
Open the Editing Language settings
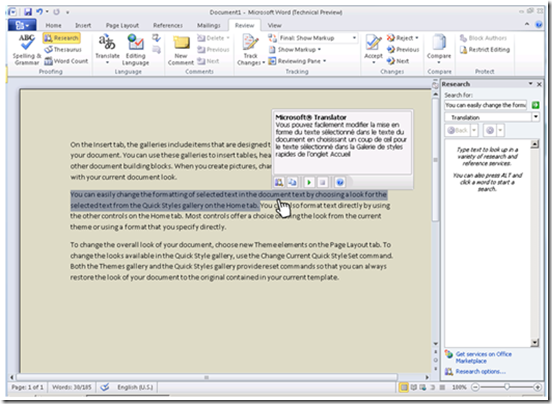(136, 50)
